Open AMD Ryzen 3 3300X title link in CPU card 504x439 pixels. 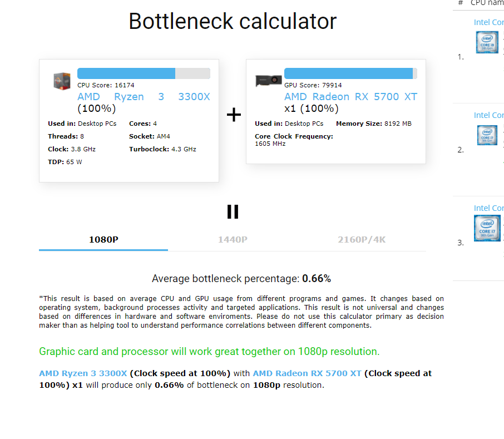pyautogui.click(x=144, y=97)
